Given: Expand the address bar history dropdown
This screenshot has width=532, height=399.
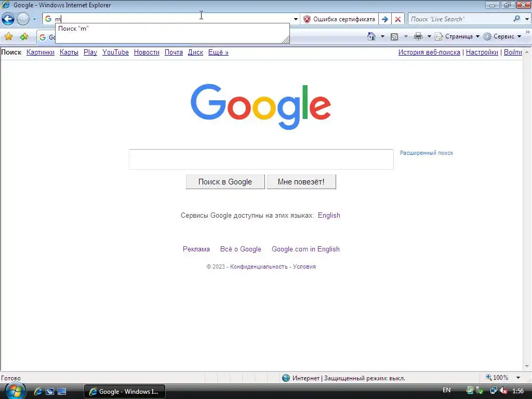Looking at the screenshot, I should point(296,19).
